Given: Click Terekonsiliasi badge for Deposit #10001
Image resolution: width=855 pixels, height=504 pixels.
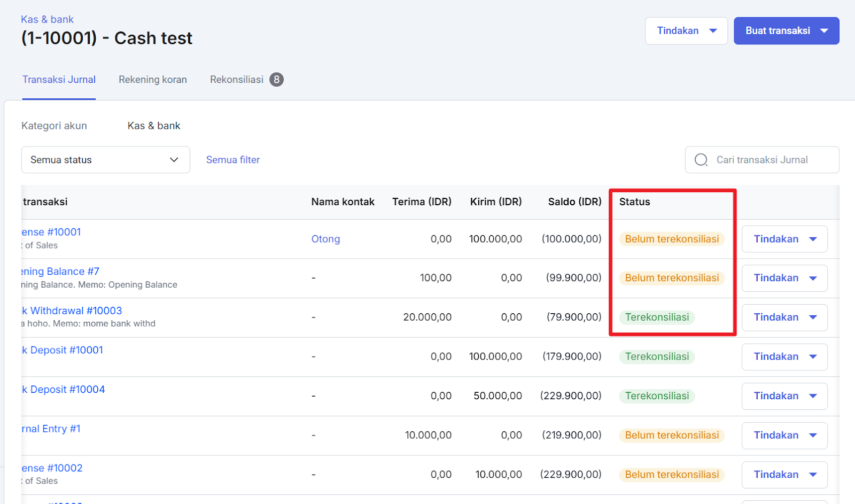Looking at the screenshot, I should coord(657,356).
